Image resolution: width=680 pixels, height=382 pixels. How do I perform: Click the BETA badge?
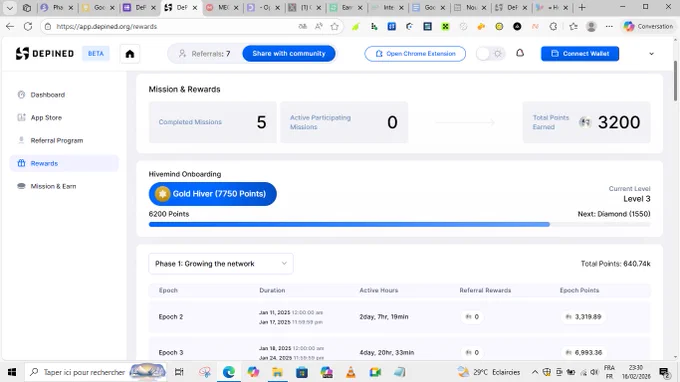[96, 54]
